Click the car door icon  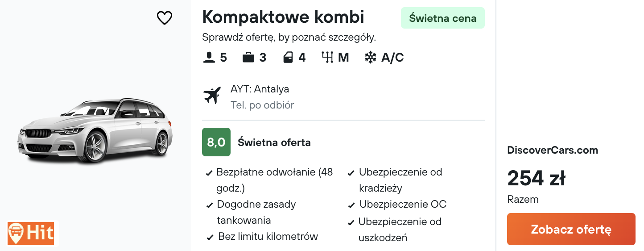[x=289, y=58]
